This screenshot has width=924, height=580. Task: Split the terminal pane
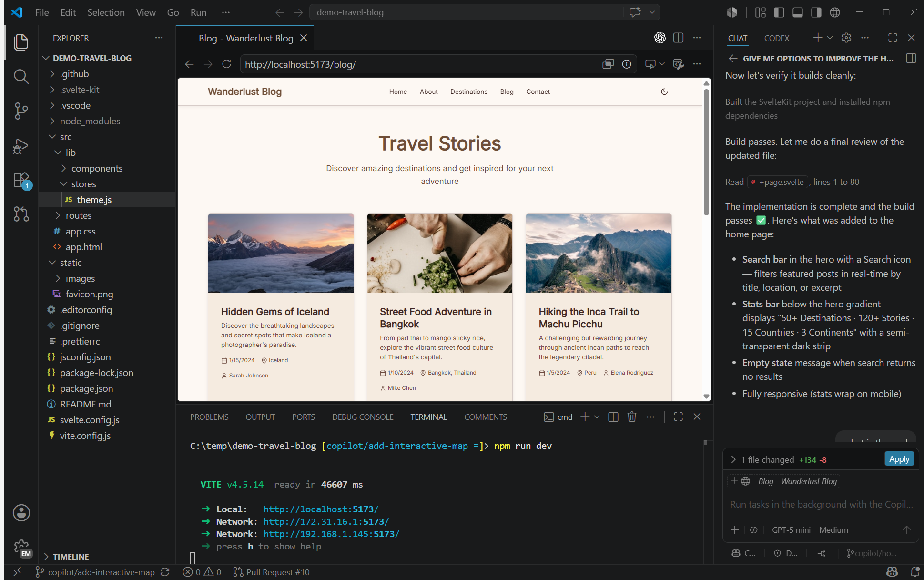click(613, 417)
